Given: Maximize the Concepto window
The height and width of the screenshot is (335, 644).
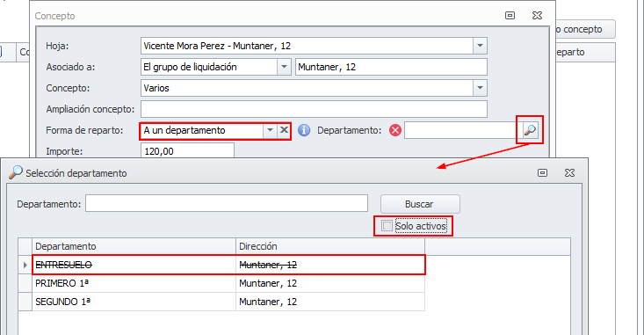Looking at the screenshot, I should [510, 16].
